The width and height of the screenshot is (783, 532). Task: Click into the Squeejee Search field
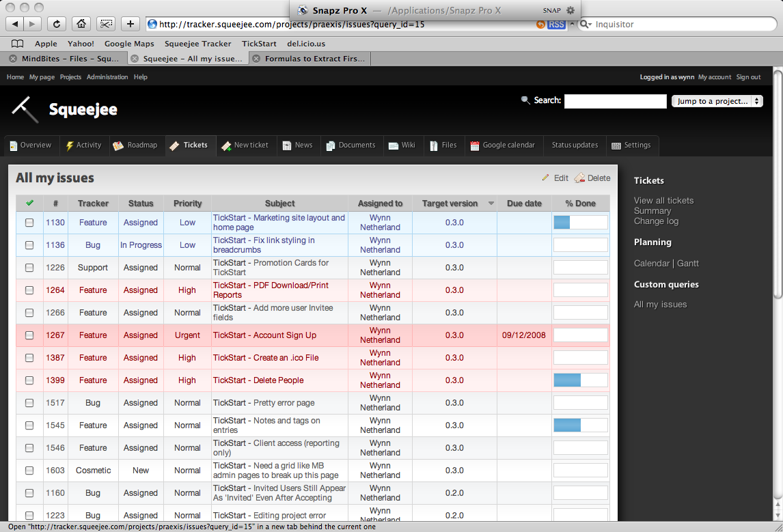[615, 101]
